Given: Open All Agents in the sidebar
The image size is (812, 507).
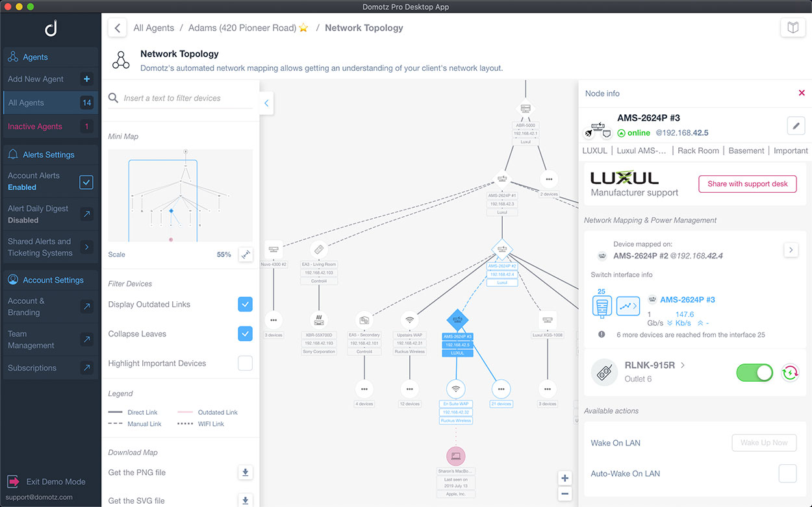Looking at the screenshot, I should tap(50, 103).
